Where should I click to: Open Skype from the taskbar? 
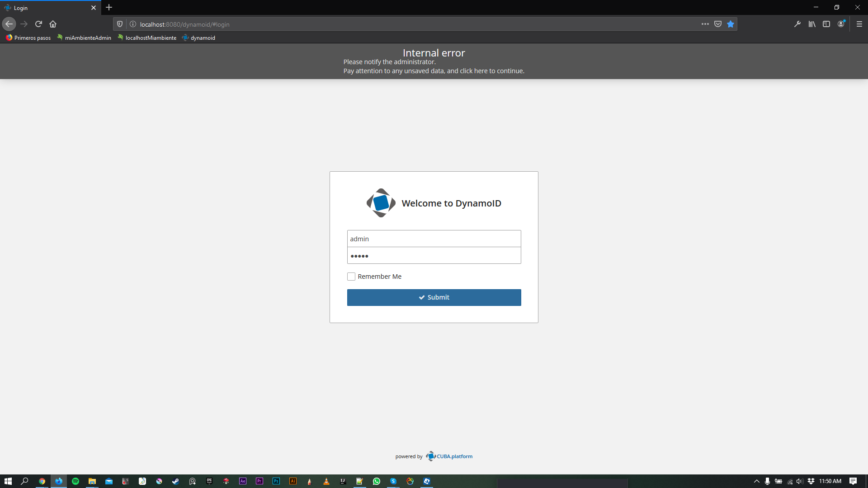pos(393,481)
